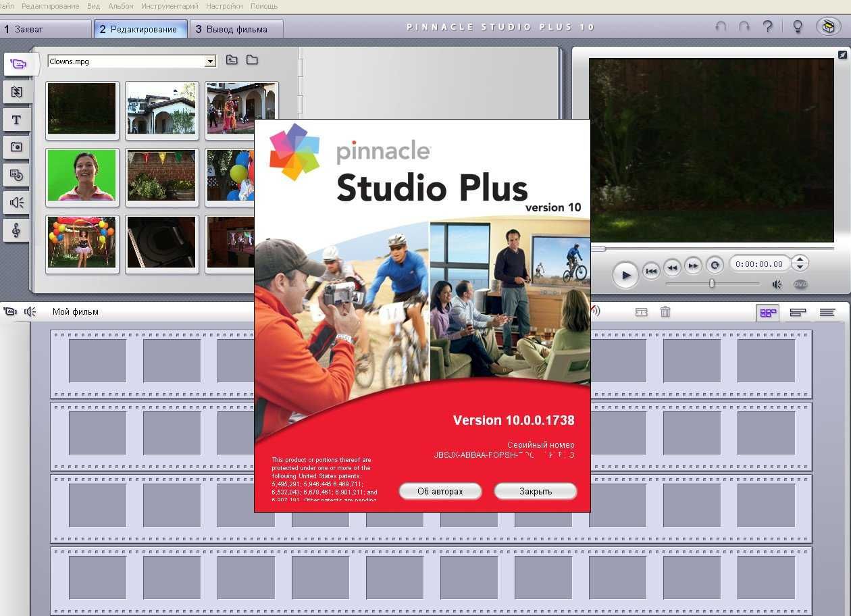851x616 pixels.
Task: Switch to the 3 Вывод фильма tab
Action: click(x=236, y=29)
